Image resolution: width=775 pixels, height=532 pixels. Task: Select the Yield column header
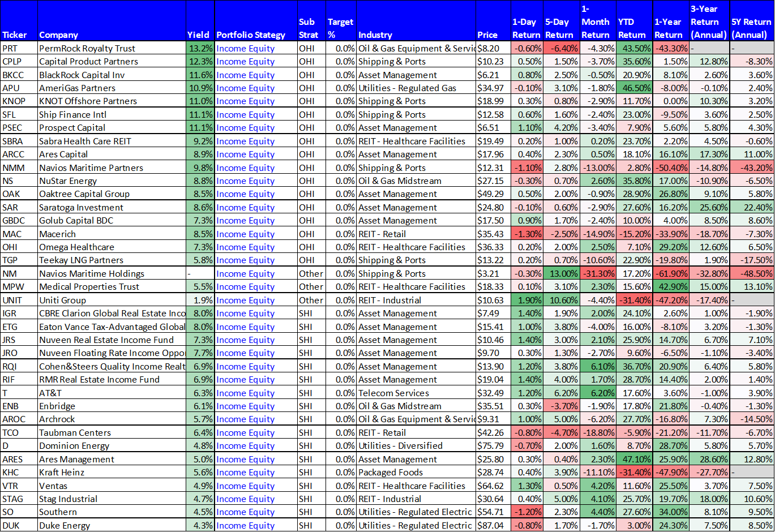pyautogui.click(x=200, y=22)
